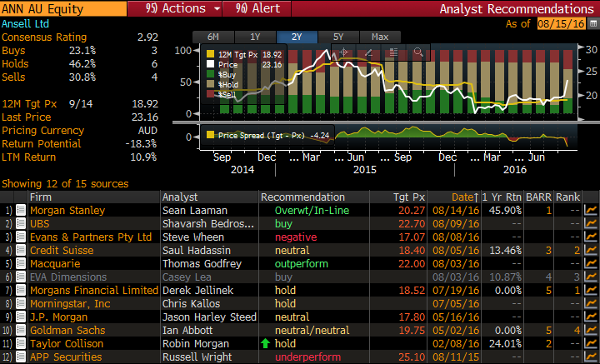The width and height of the screenshot is (600, 364).
Task: Click the green upgrade arrow on Taylor Collison row
Action: pos(265,343)
